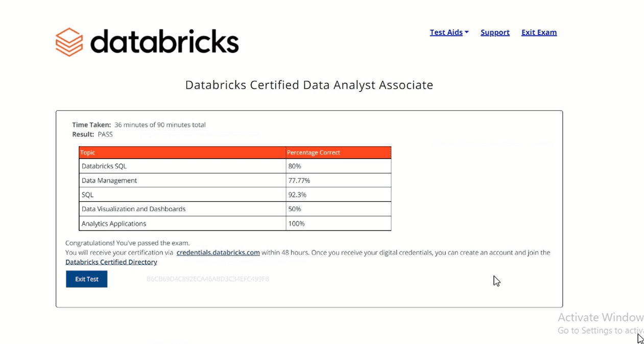Click the Databricks stacked-layers logo icon

click(69, 42)
